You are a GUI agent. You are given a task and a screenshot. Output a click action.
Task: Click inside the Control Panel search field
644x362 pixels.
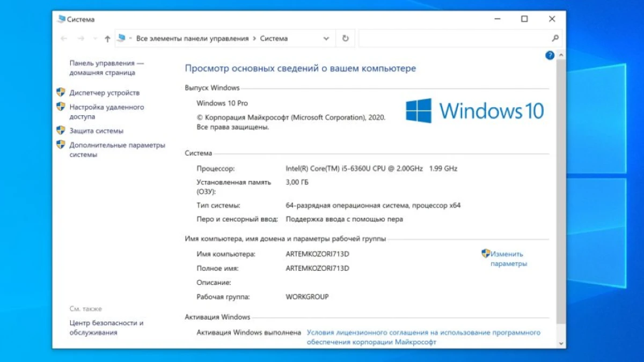click(453, 39)
